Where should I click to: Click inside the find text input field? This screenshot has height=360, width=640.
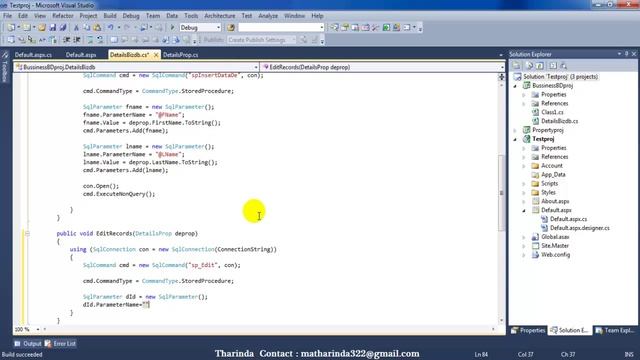(278, 28)
